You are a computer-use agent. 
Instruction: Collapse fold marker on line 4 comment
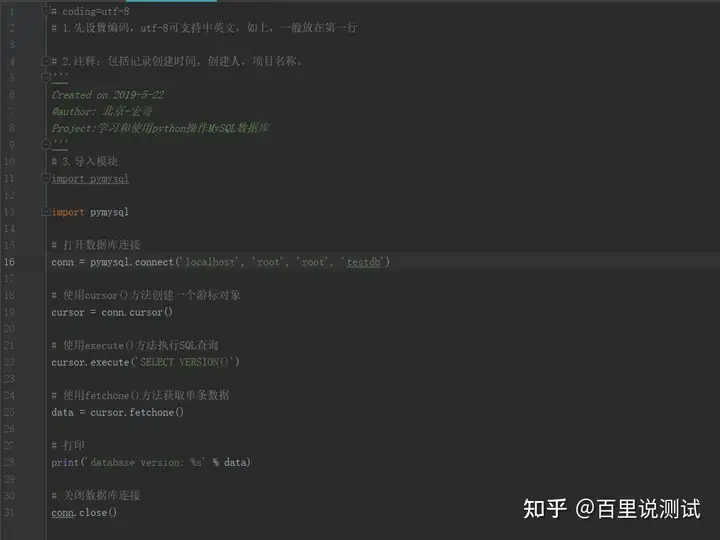coord(45,60)
